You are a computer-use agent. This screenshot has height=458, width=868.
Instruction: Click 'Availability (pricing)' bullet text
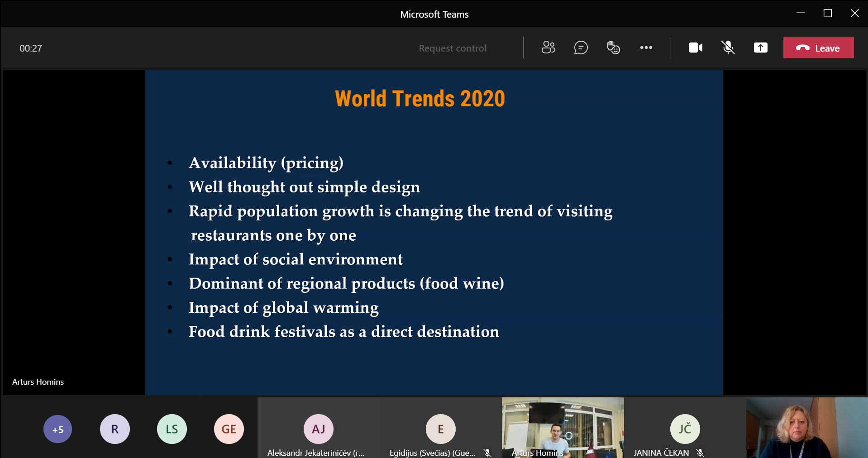[266, 163]
